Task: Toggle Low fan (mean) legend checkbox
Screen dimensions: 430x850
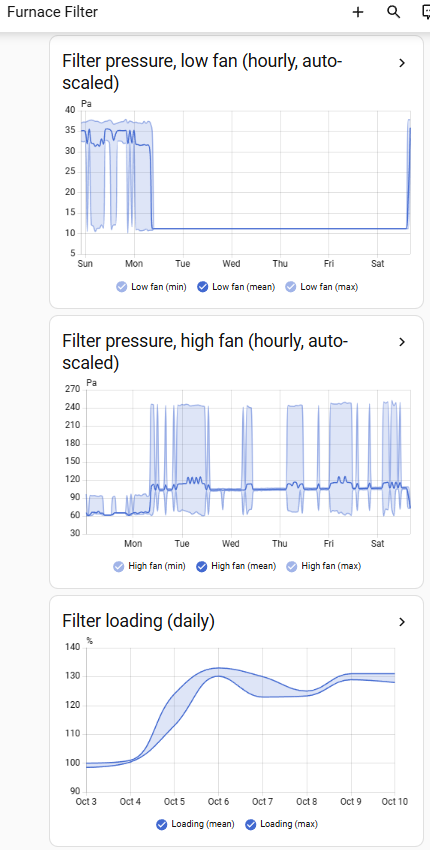Action: [x=203, y=287]
